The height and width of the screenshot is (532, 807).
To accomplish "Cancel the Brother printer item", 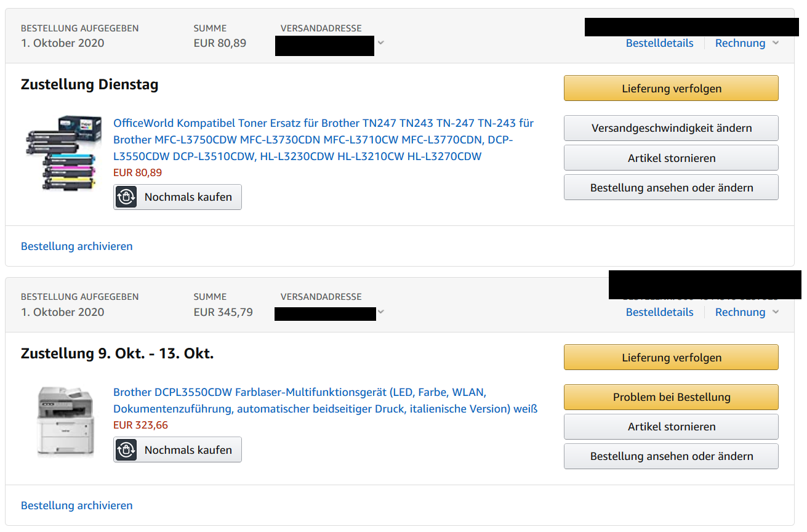I will (671, 427).
